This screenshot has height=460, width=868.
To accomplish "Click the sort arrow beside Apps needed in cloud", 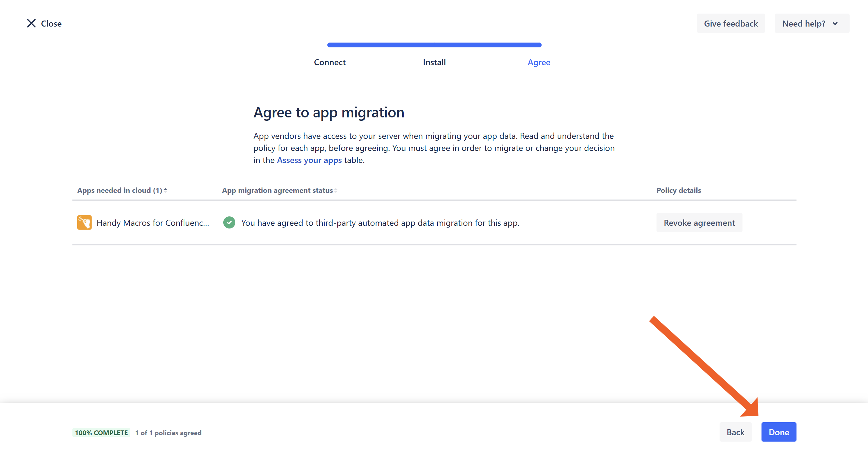I will point(165,190).
